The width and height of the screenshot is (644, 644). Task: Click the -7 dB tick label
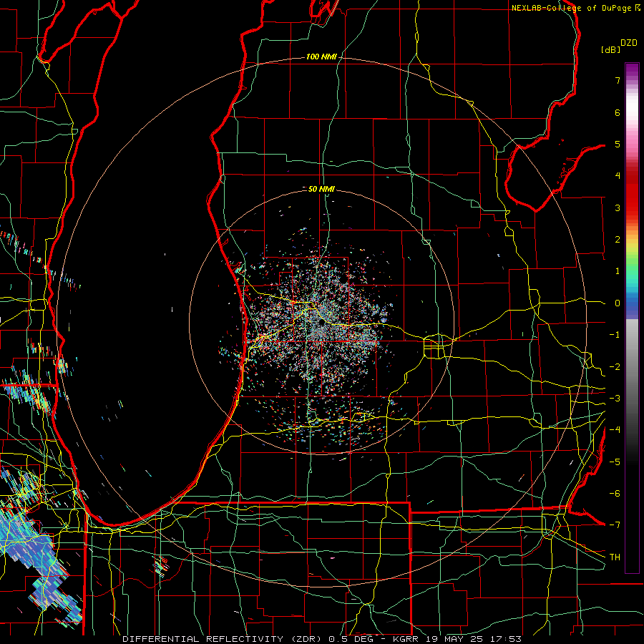coord(615,525)
